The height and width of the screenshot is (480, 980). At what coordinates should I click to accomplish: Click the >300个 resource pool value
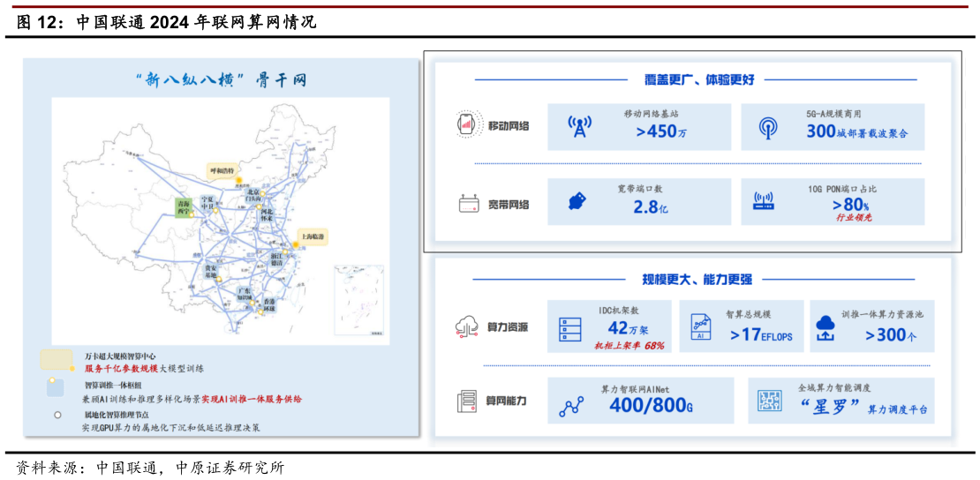click(891, 335)
